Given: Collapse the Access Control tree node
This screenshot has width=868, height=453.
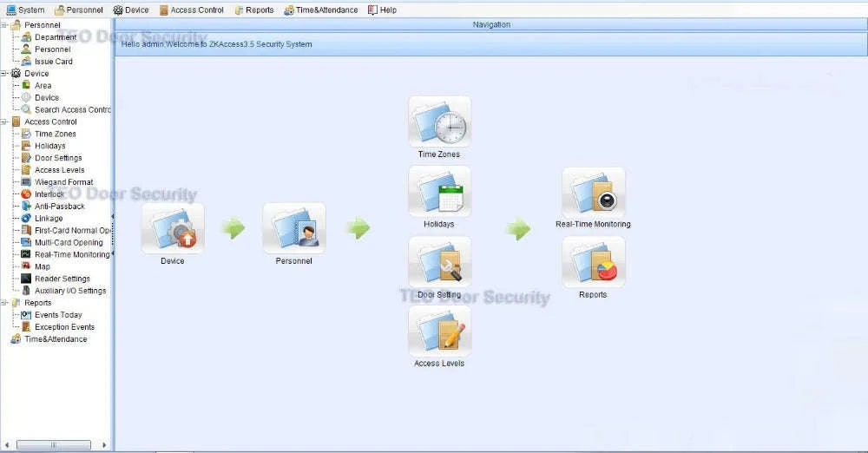Looking at the screenshot, I should (x=4, y=121).
